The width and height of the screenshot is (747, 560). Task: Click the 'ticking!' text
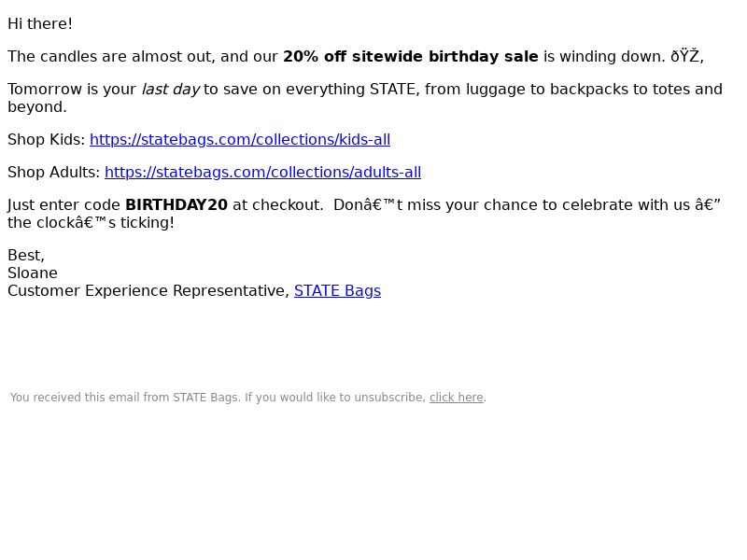point(148,223)
